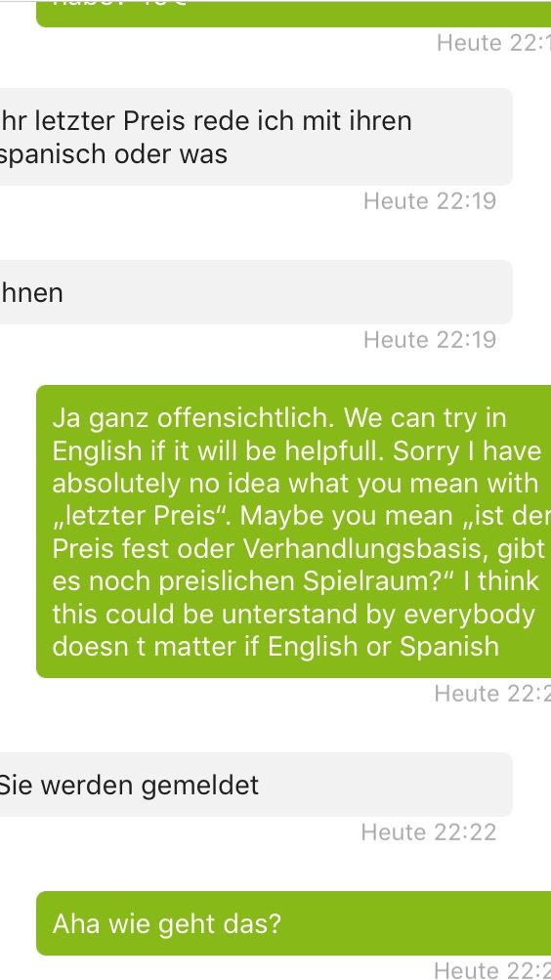Tap the timestamp below the long green message

pyautogui.click(x=492, y=694)
